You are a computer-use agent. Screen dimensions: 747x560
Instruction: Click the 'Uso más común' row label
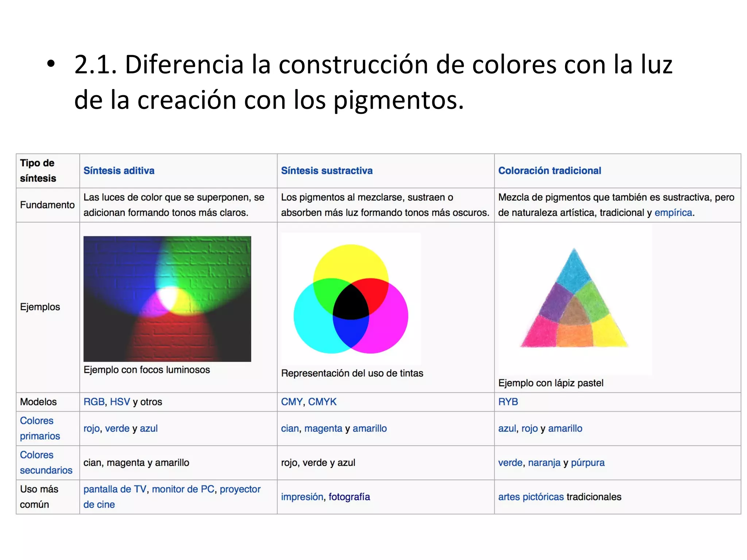39,497
